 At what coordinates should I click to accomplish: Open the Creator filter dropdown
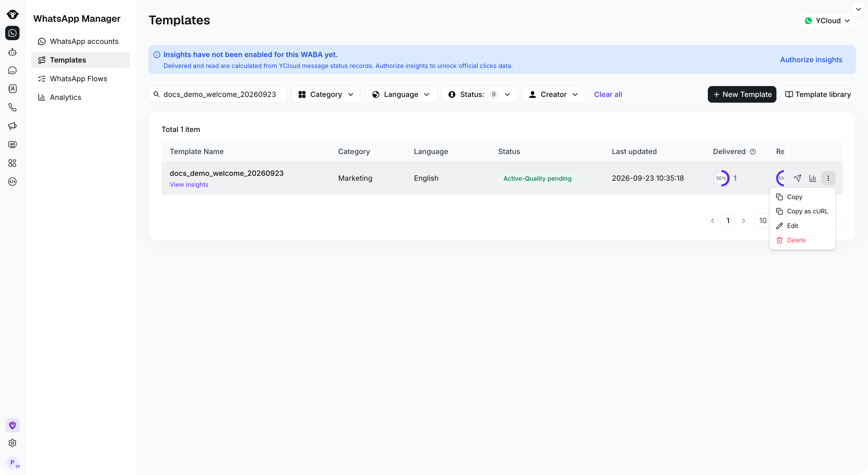coord(553,95)
